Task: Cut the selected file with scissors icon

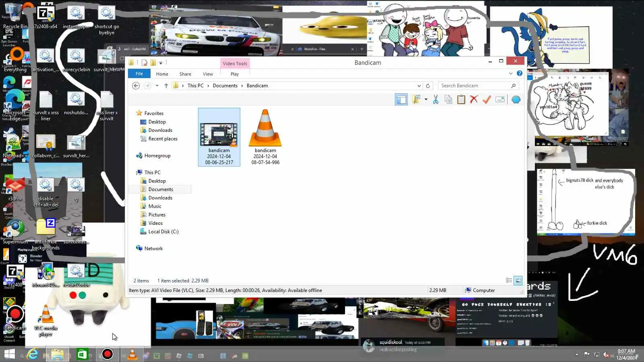Action: 436,99
